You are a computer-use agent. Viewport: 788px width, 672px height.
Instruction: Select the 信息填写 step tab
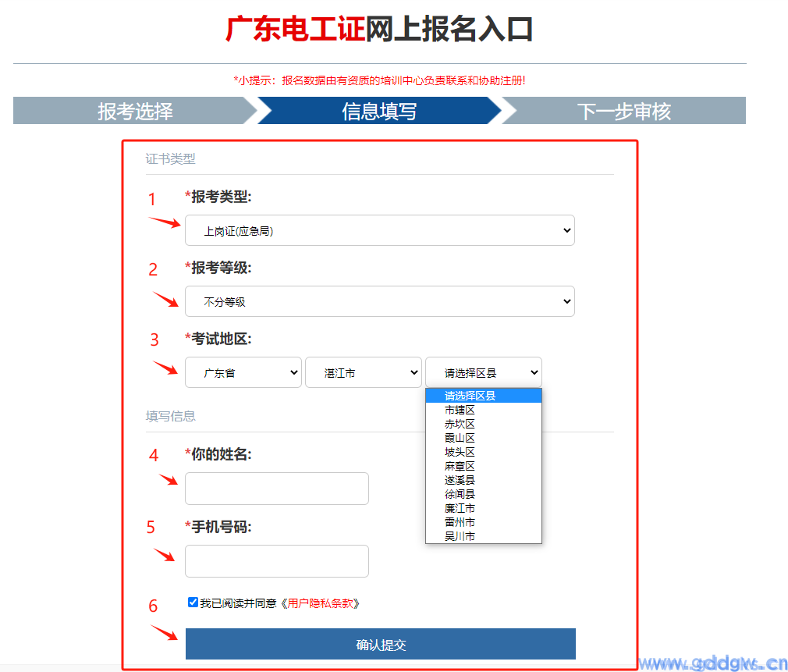tap(379, 111)
